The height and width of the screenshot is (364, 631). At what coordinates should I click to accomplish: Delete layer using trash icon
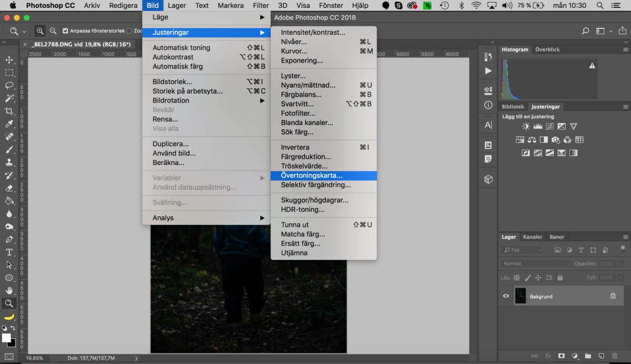pos(615,356)
